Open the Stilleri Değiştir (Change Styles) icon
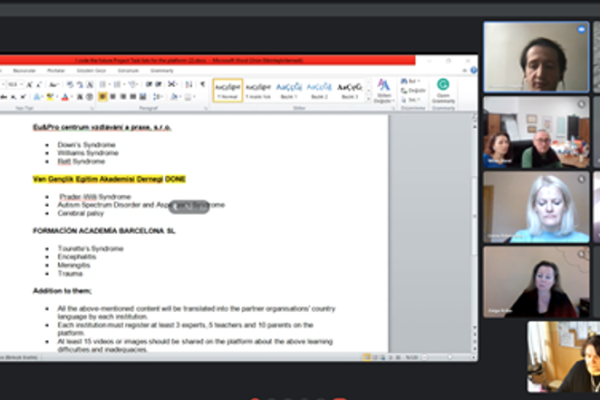The image size is (600, 400). pos(384,90)
